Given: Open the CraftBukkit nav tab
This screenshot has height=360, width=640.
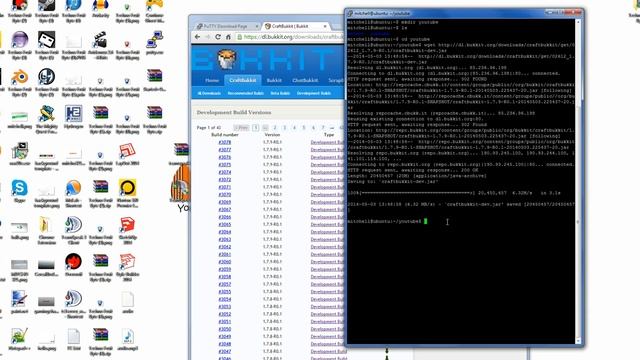Looking at the screenshot, I should (x=243, y=80).
